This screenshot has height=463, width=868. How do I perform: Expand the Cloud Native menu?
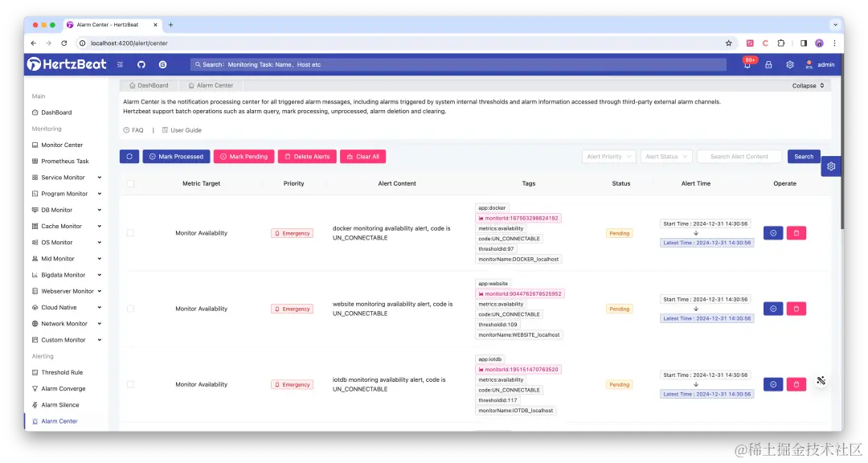(67, 307)
